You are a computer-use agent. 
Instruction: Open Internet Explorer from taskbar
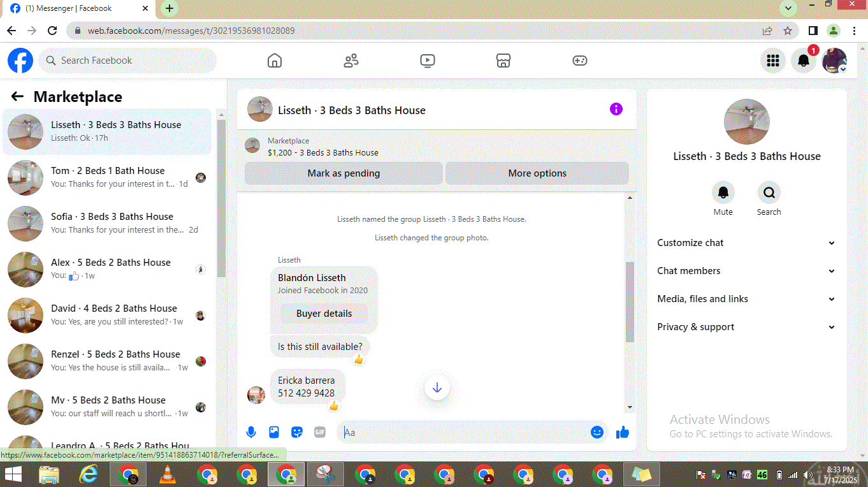coord(89,474)
